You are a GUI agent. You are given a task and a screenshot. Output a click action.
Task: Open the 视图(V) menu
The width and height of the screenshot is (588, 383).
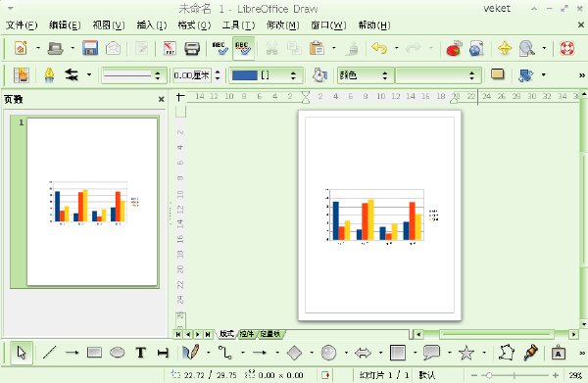tap(109, 25)
